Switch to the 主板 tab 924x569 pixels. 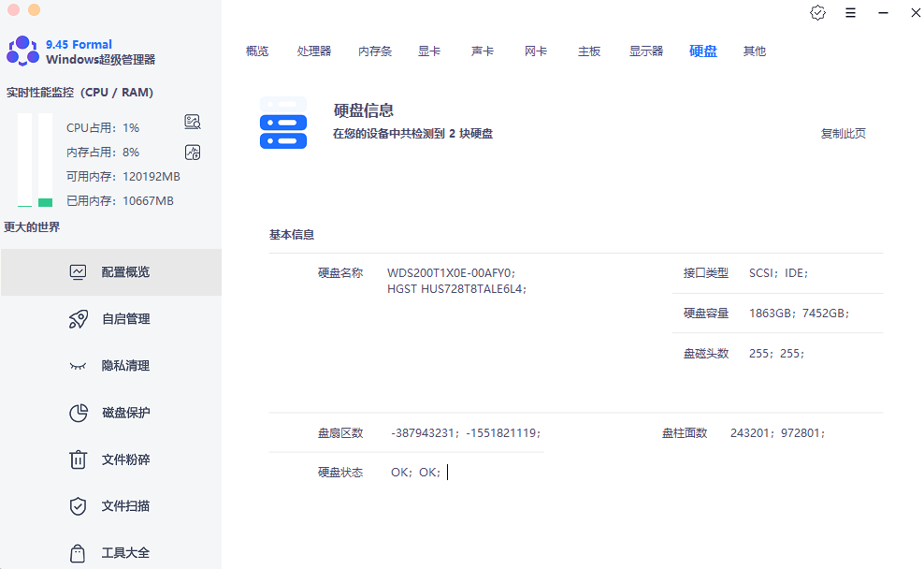click(589, 51)
